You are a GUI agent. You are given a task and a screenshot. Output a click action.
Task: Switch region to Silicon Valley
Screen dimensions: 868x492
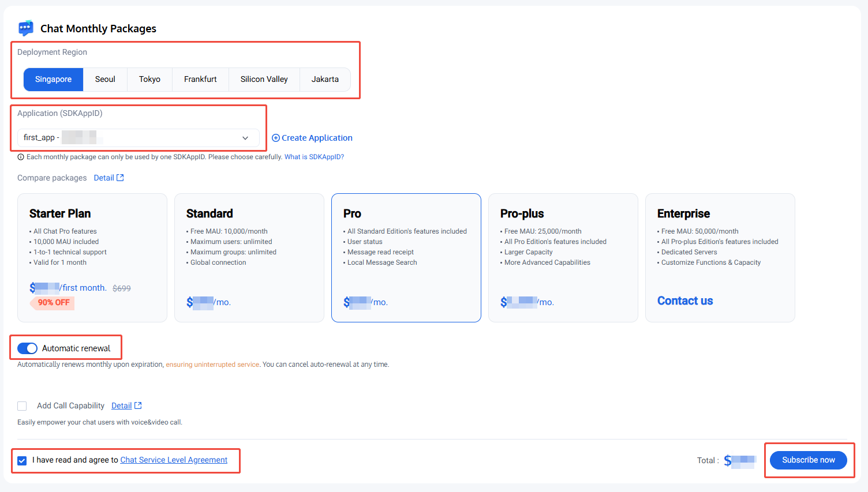[264, 80]
